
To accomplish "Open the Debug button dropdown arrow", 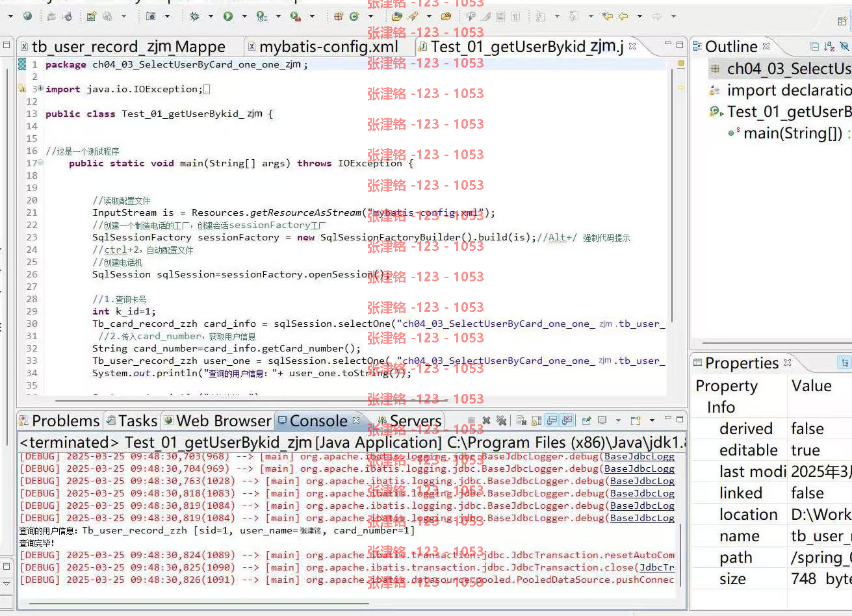I will [x=211, y=16].
